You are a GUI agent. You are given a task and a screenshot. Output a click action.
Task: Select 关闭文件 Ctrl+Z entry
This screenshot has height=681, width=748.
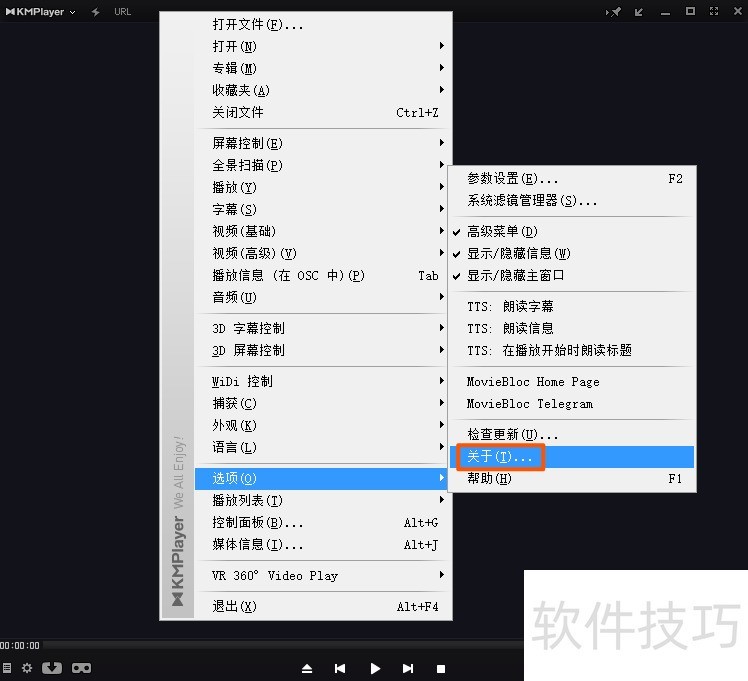click(323, 113)
